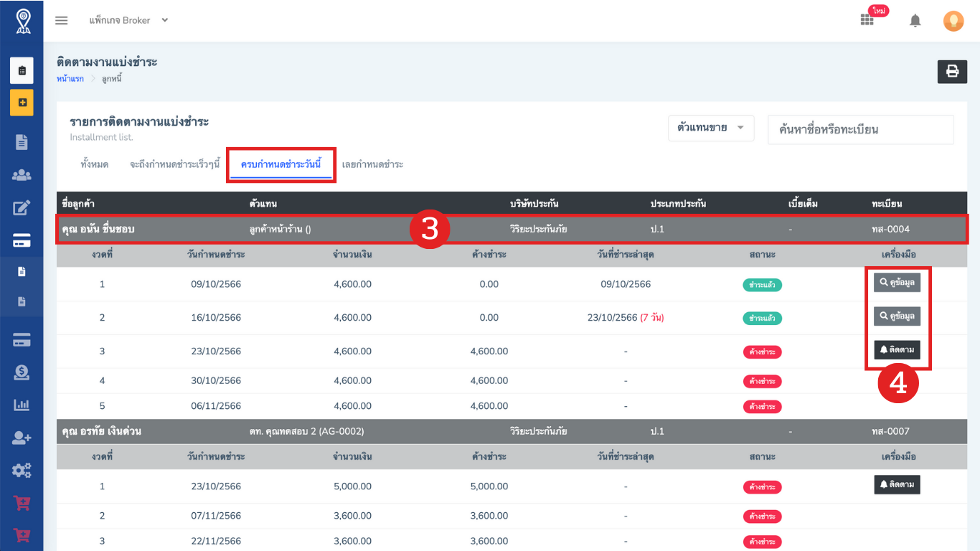The width and height of the screenshot is (980, 551).
Task: Click registration ทส-0007
Action: [x=890, y=431]
